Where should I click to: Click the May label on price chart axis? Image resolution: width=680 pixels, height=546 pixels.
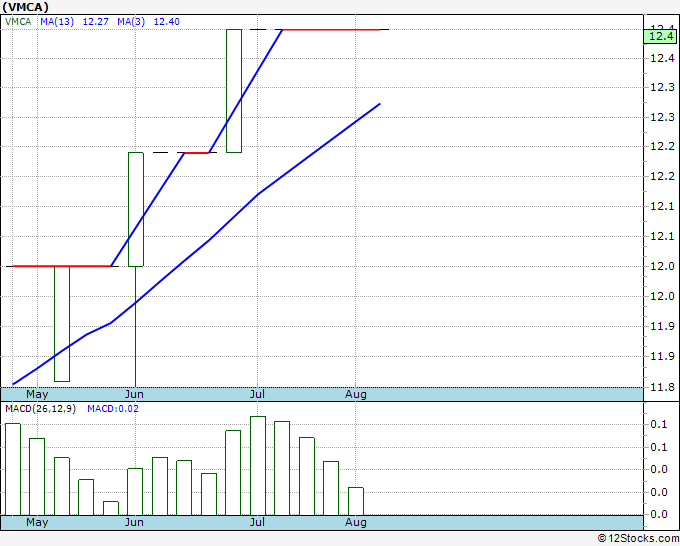tap(37, 394)
